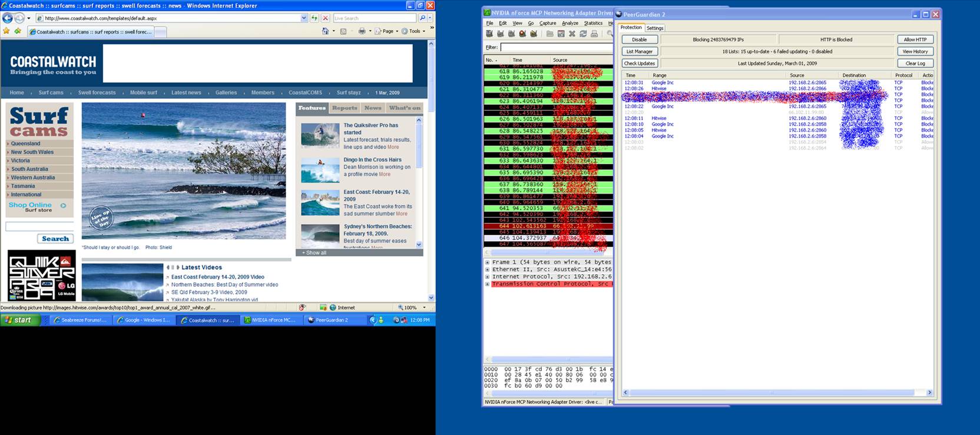Click the Reload capture file icon

point(583,34)
